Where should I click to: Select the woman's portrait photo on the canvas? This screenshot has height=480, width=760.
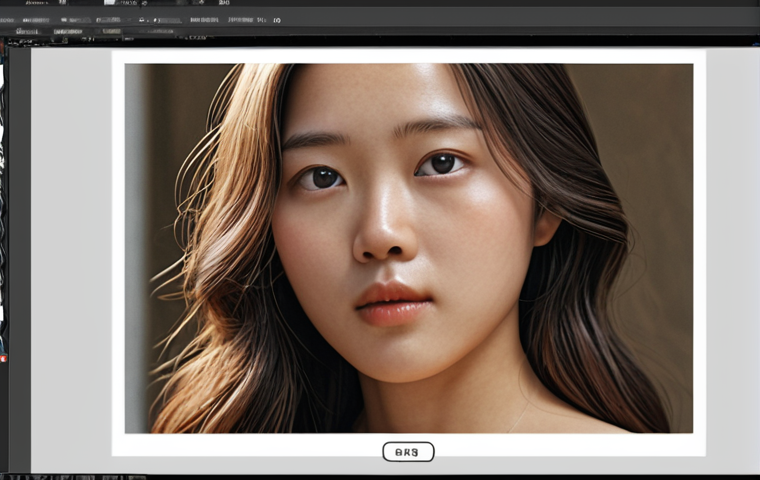click(x=409, y=248)
